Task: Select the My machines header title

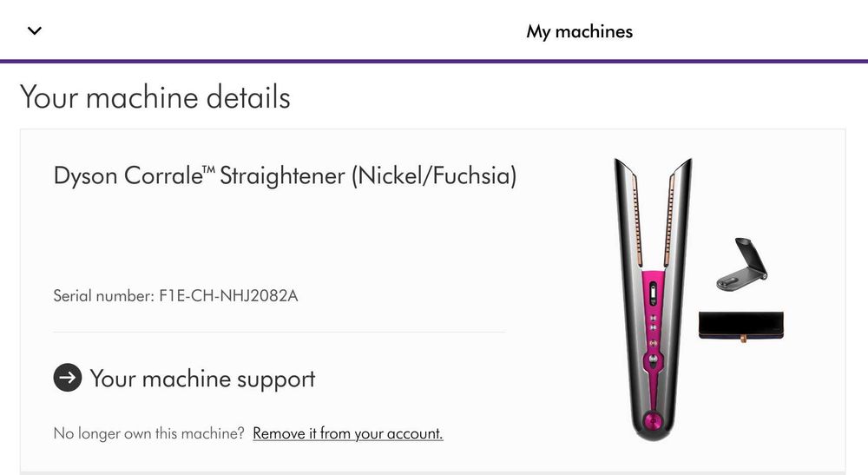Action: pyautogui.click(x=579, y=32)
